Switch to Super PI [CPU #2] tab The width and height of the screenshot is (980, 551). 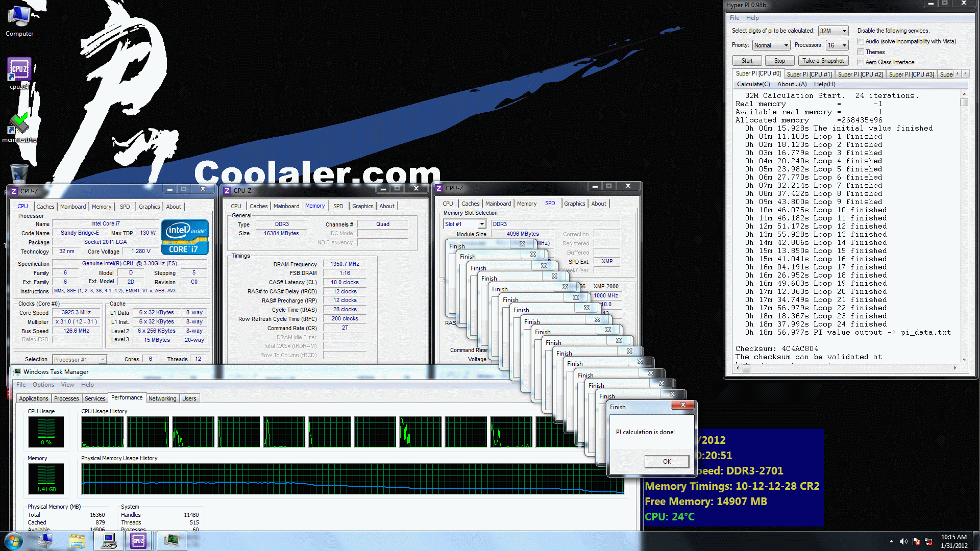860,74
